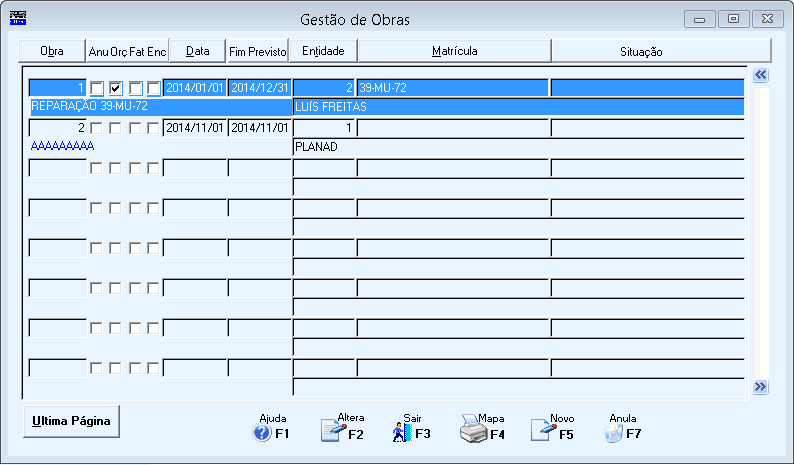Toggle Enc checkbox for obra 1

pos(154,88)
